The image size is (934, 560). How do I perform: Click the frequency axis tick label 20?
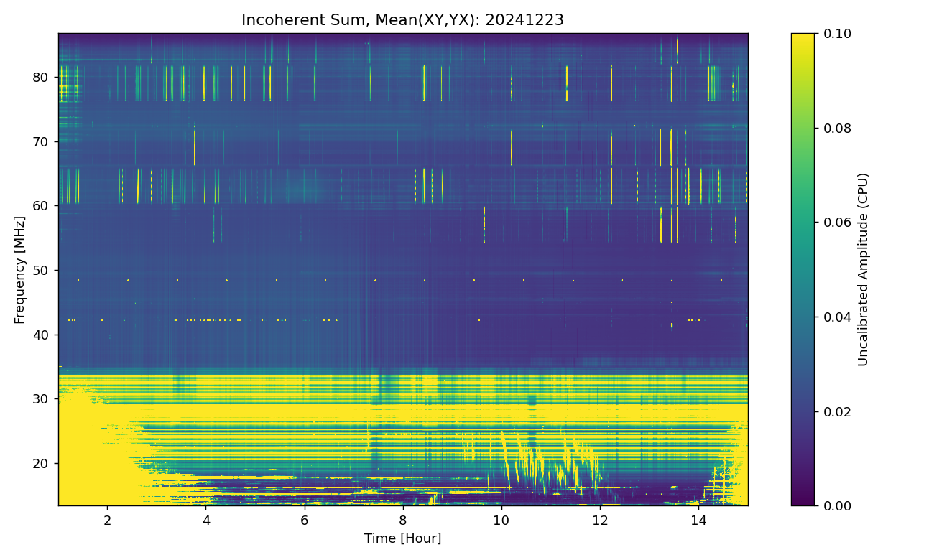[x=42, y=464]
